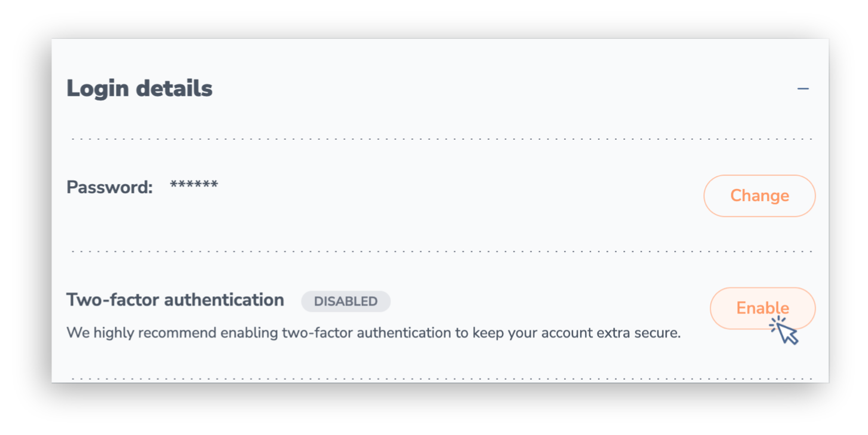Click the grey badge next to Two-factor authentication
The image size is (868, 435).
(x=346, y=301)
